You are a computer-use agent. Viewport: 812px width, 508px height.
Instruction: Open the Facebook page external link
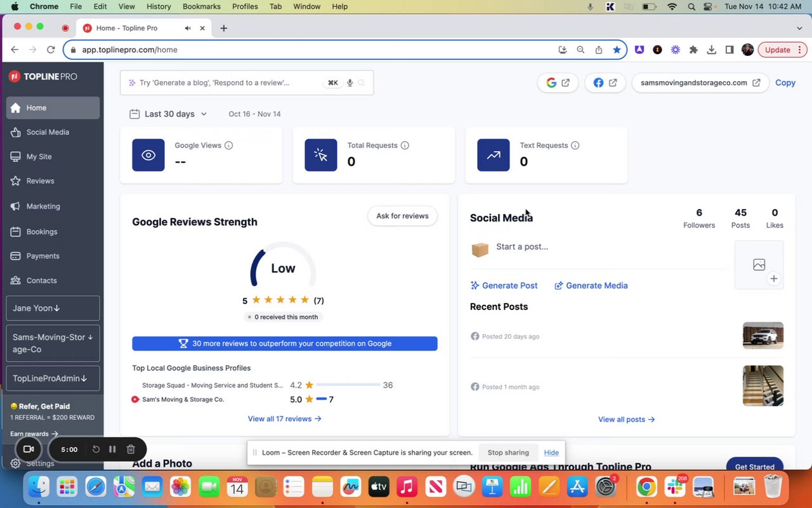coord(605,83)
